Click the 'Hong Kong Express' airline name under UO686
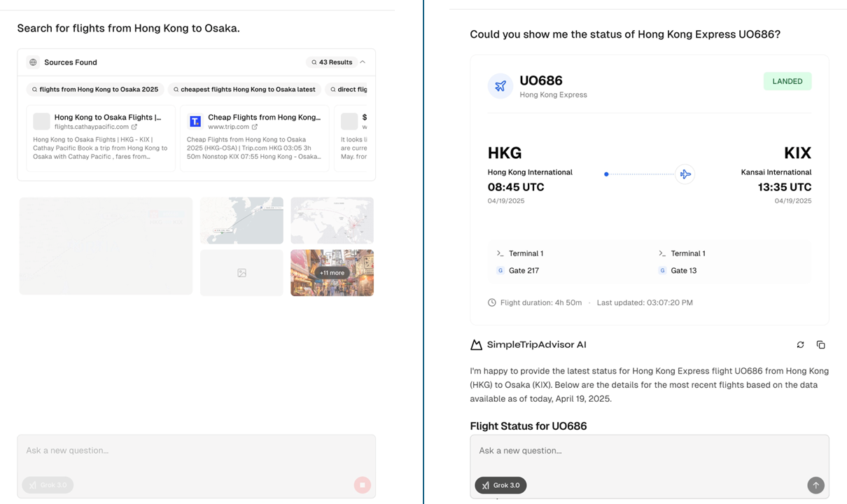Screen dimensions: 847x504 [x=553, y=95]
